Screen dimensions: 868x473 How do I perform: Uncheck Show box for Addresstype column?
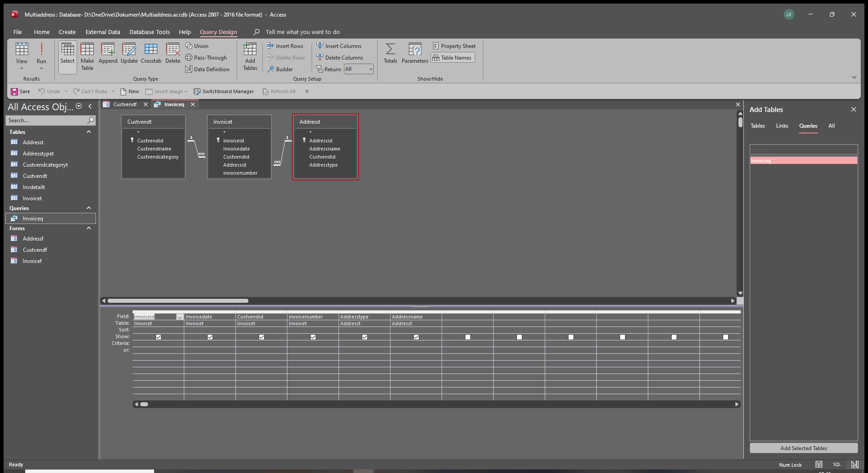365,337
